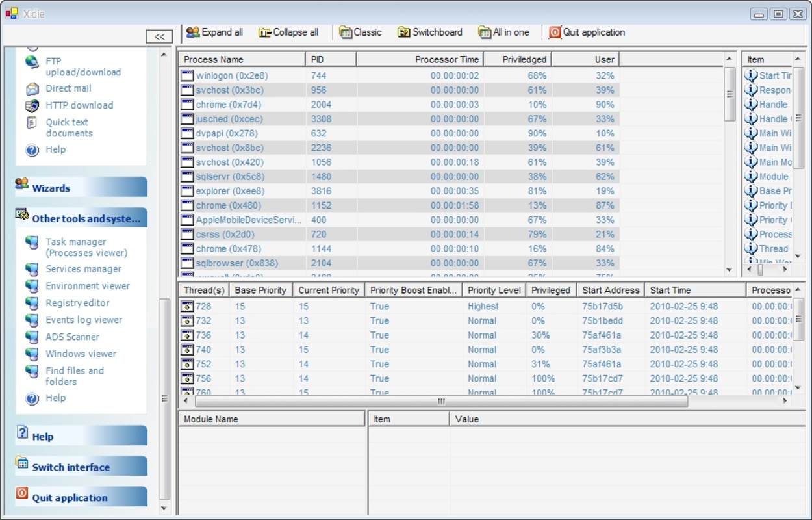Click the Collapse all toolbar icon
812x520 pixels.
pos(264,32)
